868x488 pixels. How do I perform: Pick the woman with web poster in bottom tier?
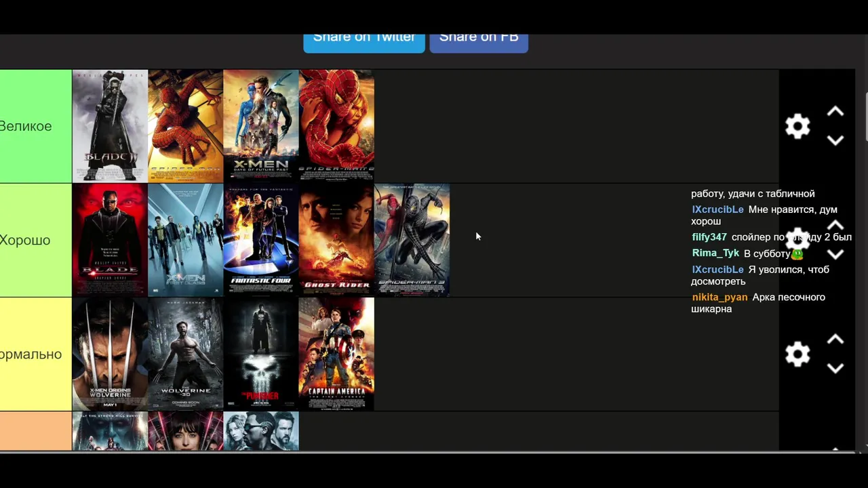pyautogui.click(x=185, y=431)
